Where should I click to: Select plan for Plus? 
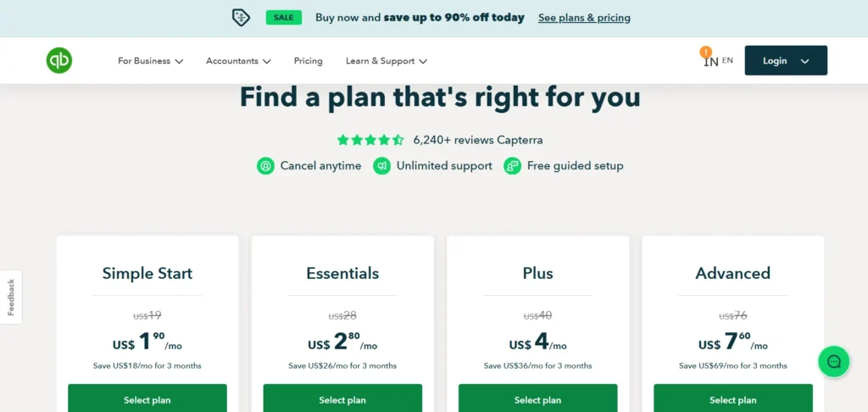pyautogui.click(x=538, y=398)
